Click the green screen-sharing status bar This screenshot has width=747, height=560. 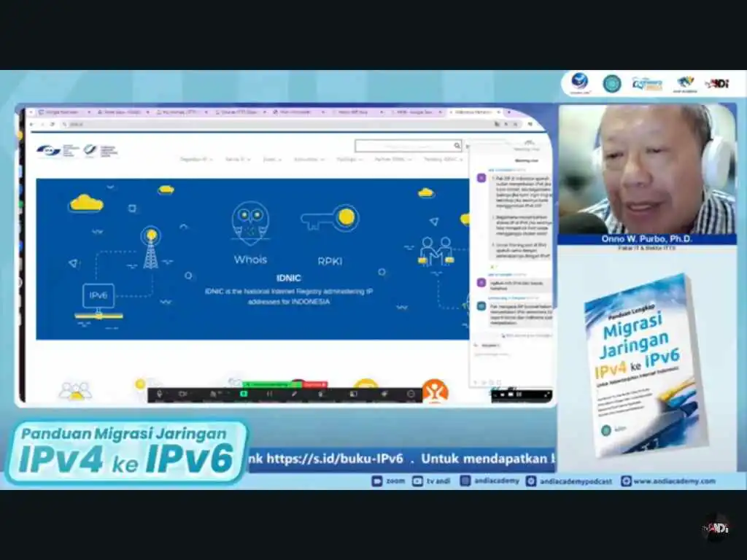click(272, 384)
